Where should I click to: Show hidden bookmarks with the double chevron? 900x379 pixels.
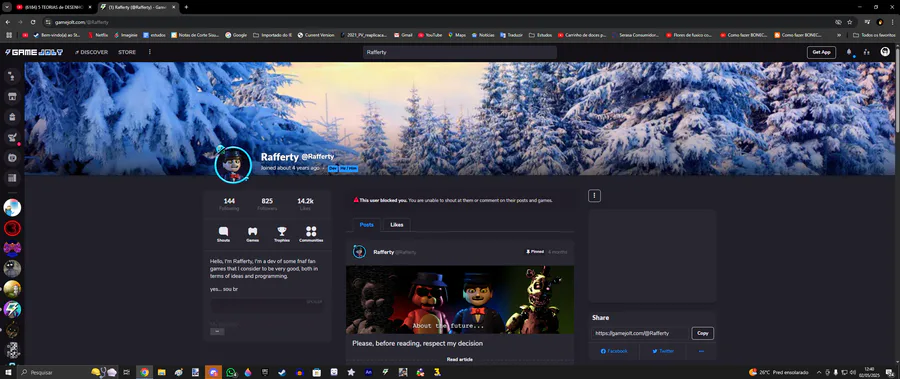point(839,35)
